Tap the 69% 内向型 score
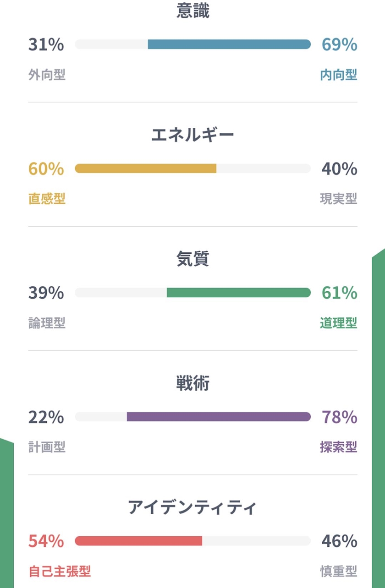Image resolution: width=385 pixels, height=588 pixels. pyautogui.click(x=339, y=45)
